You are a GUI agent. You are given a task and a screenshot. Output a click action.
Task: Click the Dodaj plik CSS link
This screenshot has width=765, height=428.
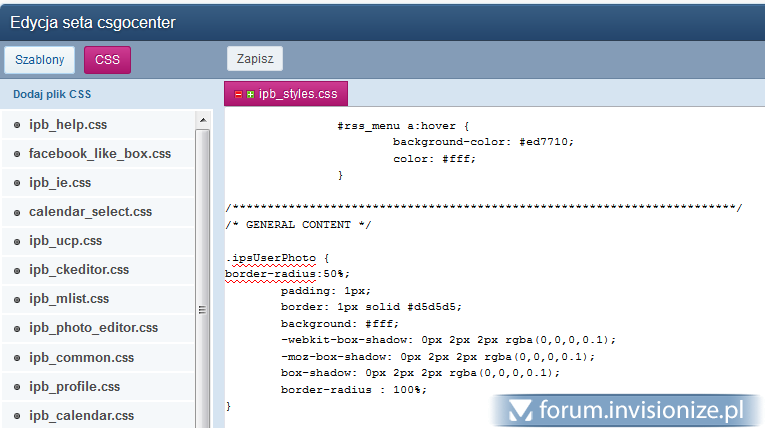point(52,95)
